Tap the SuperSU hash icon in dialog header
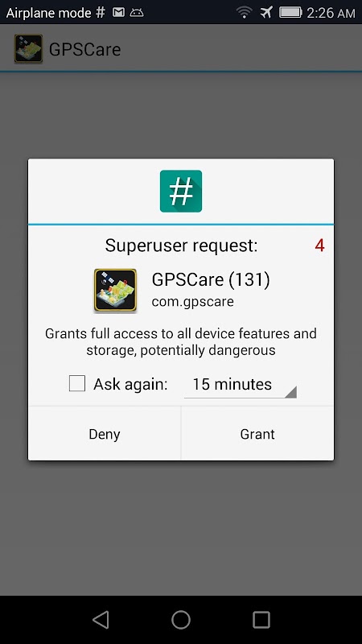 pos(180,191)
